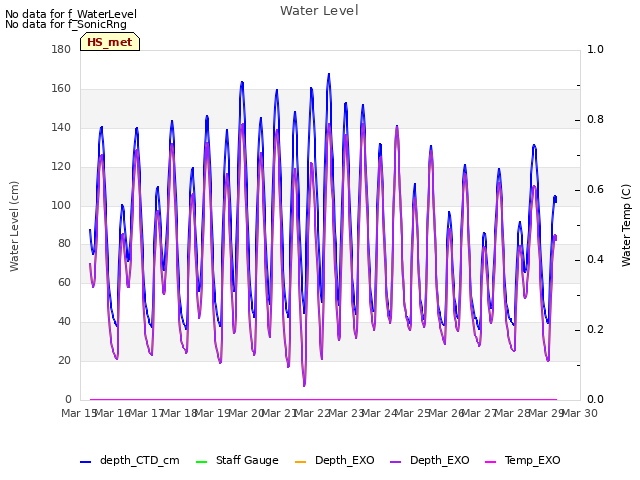Click the 20 tick on left axis

click(x=64, y=360)
